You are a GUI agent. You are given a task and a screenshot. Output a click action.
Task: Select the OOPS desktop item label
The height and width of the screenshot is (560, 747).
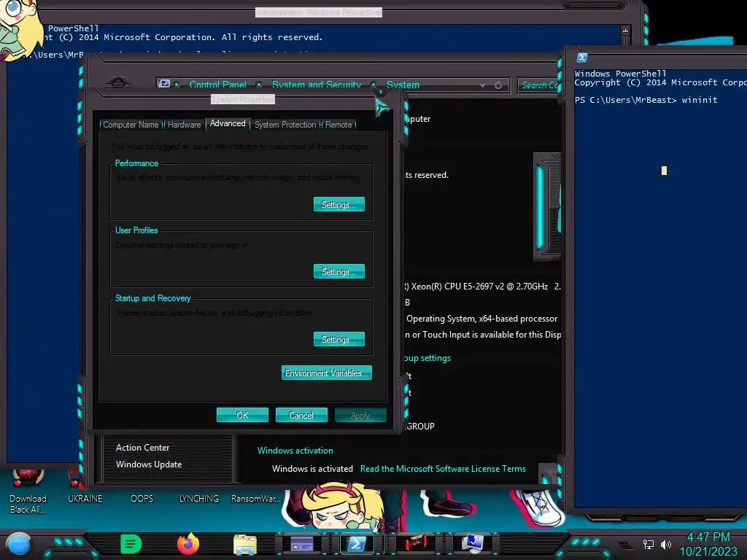click(x=142, y=499)
